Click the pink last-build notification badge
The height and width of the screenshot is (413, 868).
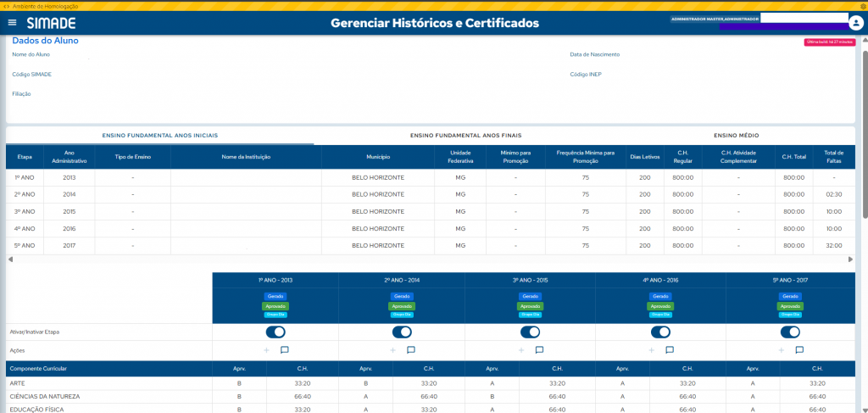tap(829, 42)
